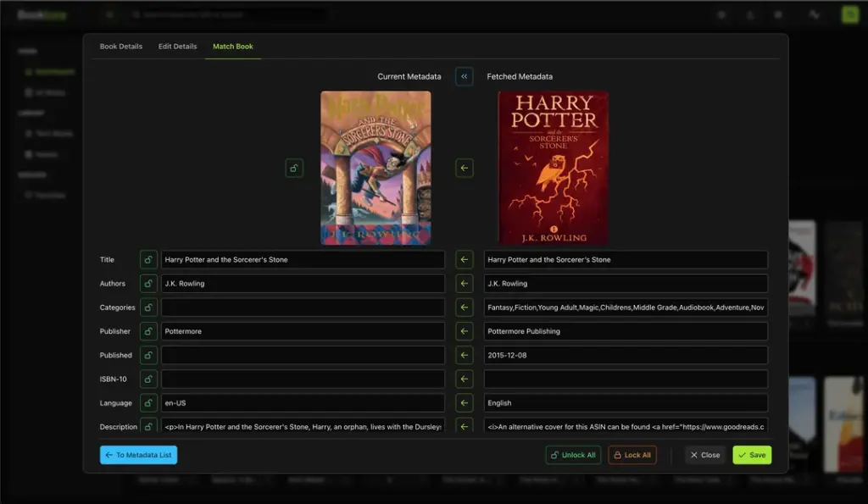The width and height of the screenshot is (868, 504).
Task: Edit the current Language field showing en-US
Action: 303,402
